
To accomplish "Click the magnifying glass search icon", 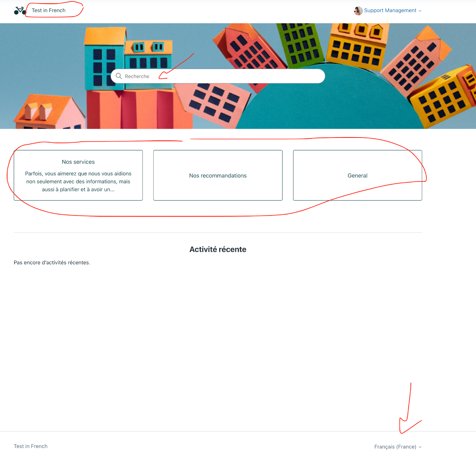I will click(119, 76).
